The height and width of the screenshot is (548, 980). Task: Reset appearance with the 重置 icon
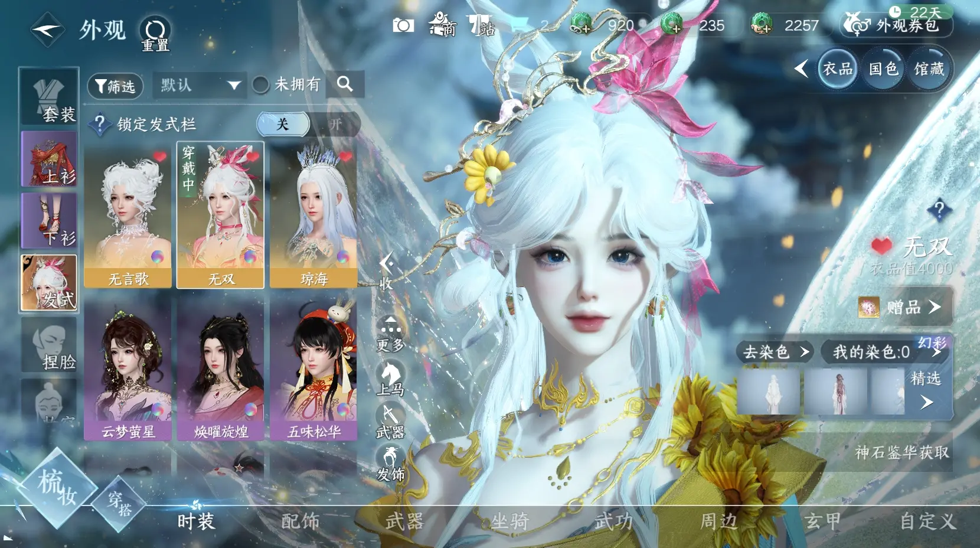tap(155, 33)
